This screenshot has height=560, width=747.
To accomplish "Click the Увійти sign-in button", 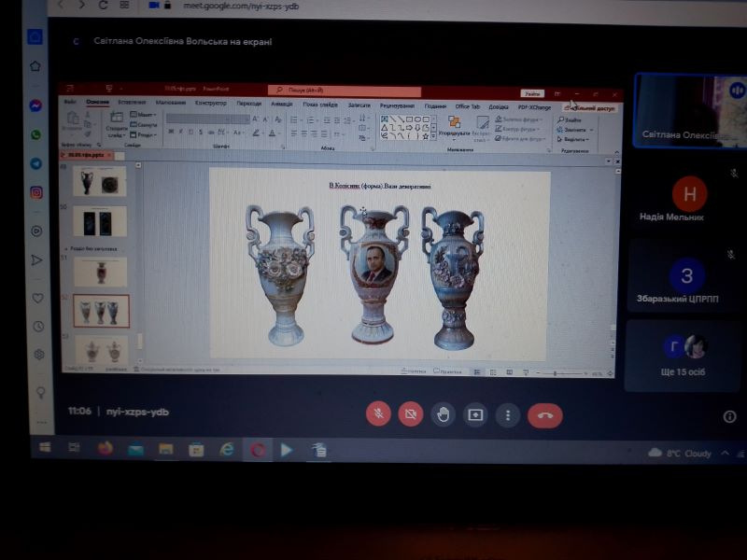I will pyautogui.click(x=532, y=93).
